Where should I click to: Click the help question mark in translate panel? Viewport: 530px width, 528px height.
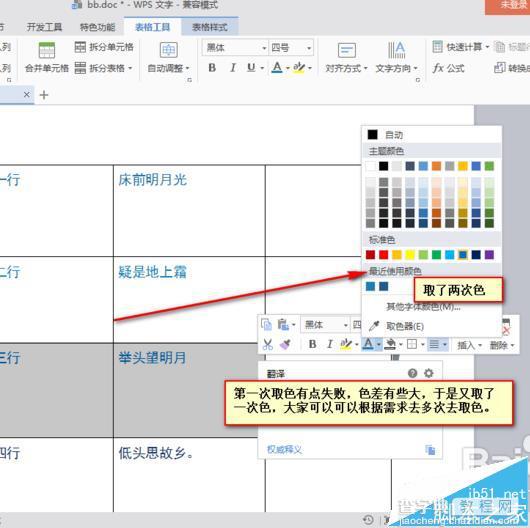tap(412, 373)
